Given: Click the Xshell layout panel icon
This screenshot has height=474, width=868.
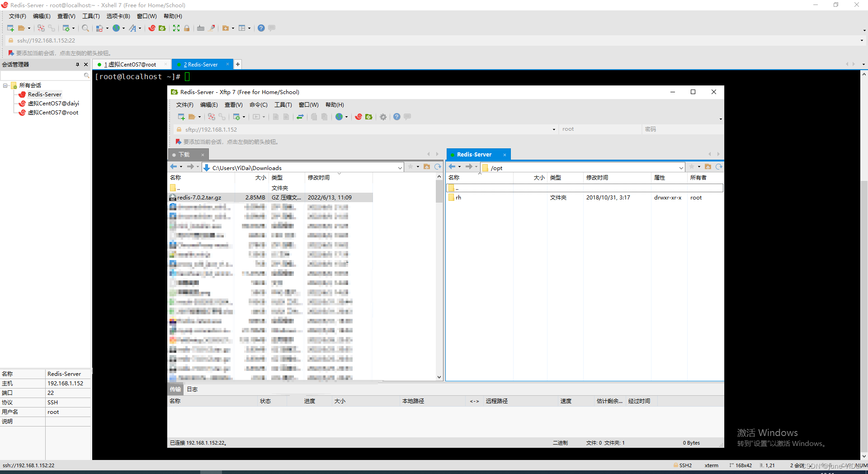Looking at the screenshot, I should point(242,28).
